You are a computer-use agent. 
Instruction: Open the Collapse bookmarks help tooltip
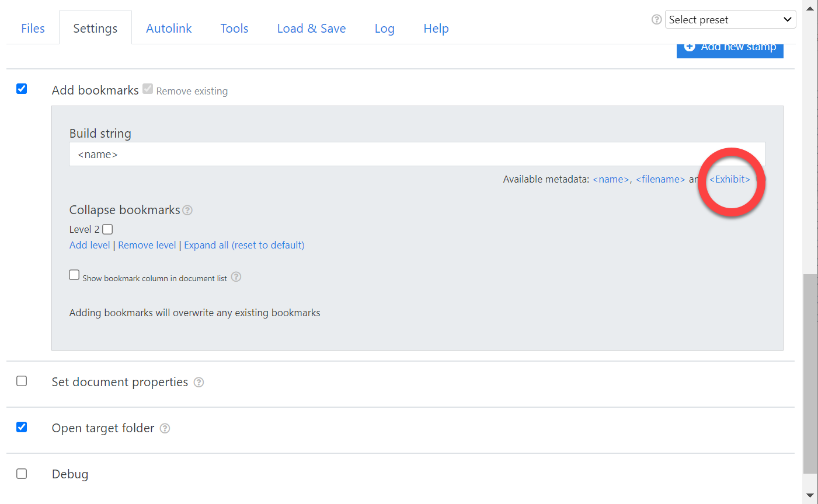pyautogui.click(x=187, y=210)
